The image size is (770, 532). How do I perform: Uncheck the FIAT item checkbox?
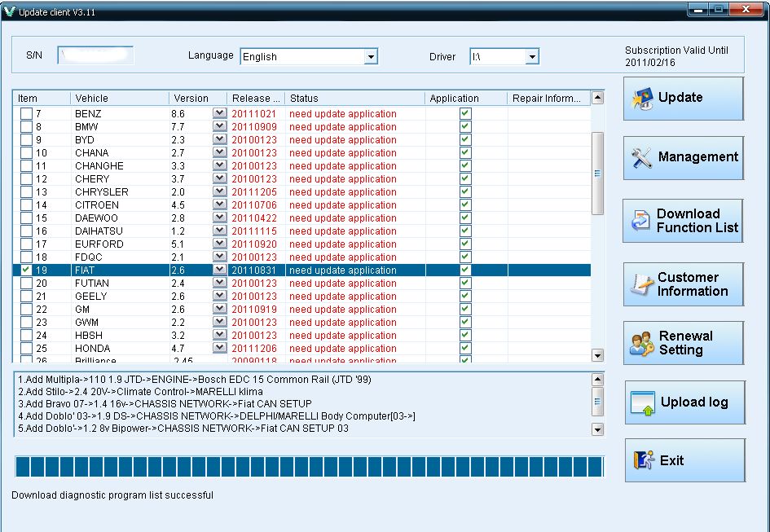click(27, 270)
